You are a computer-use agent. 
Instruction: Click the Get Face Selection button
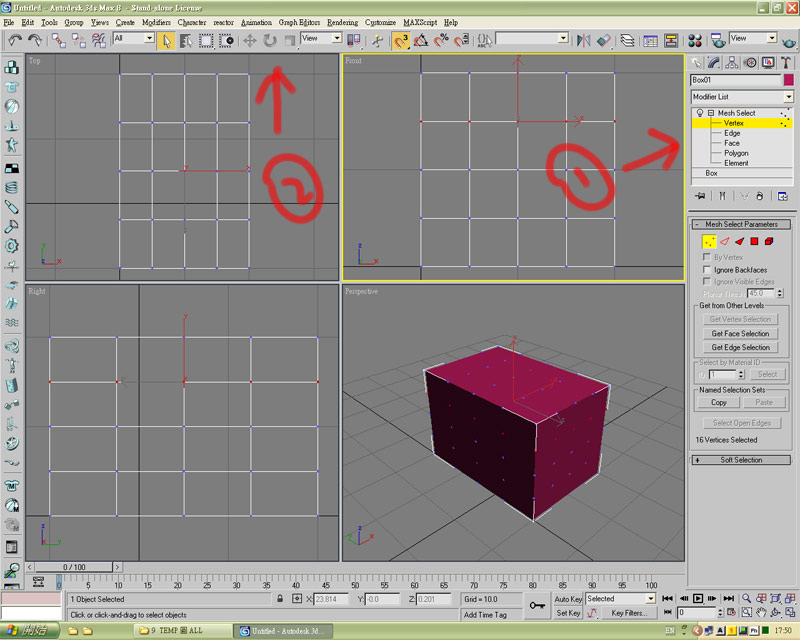point(740,333)
